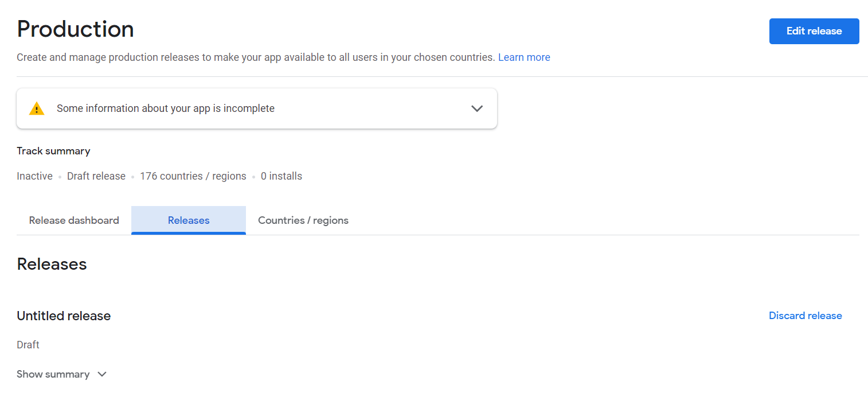Open the Show summary text toggle
This screenshot has width=868, height=400.
(x=53, y=374)
